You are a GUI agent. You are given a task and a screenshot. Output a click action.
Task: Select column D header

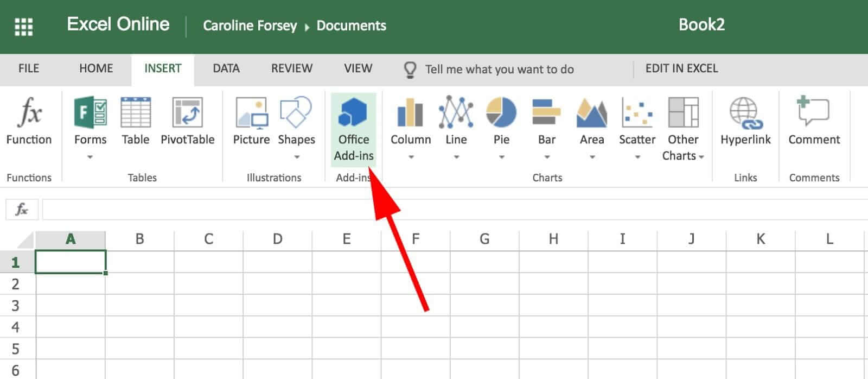click(x=277, y=239)
